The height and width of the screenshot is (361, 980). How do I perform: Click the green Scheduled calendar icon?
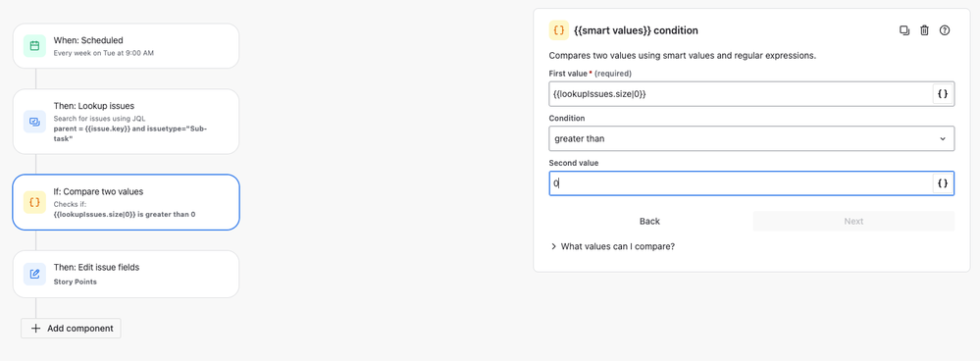point(35,45)
